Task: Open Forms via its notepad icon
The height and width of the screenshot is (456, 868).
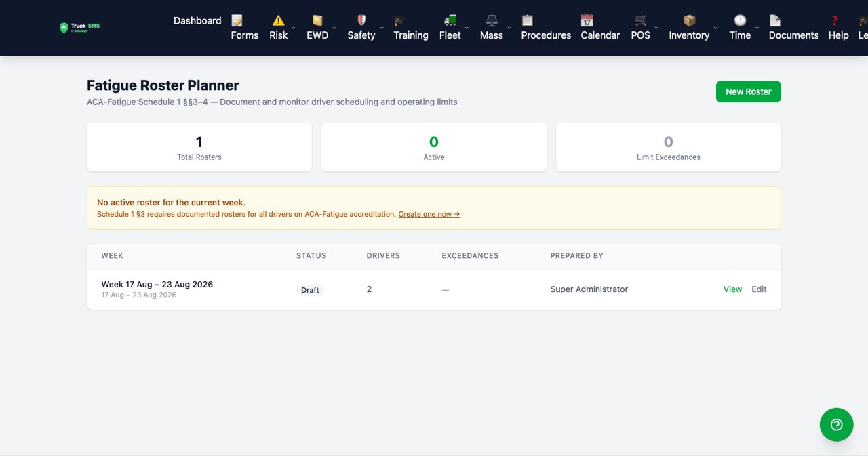Action: [237, 21]
